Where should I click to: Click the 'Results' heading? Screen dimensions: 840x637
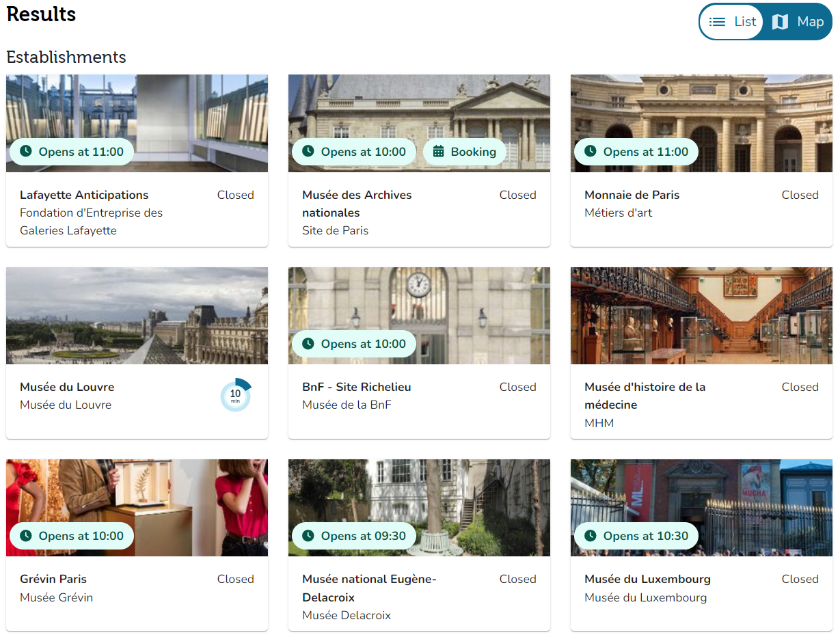41,14
